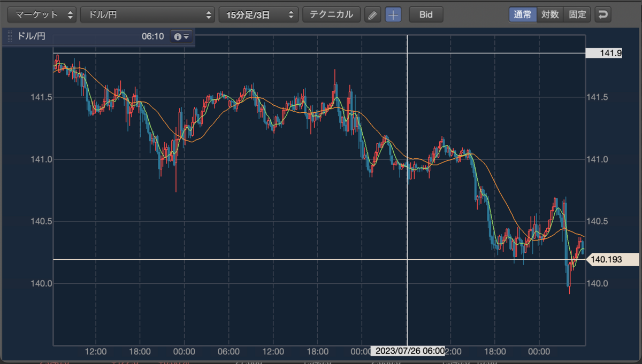Click the 141.5 value on left axis
This screenshot has width=642, height=364.
(41, 97)
